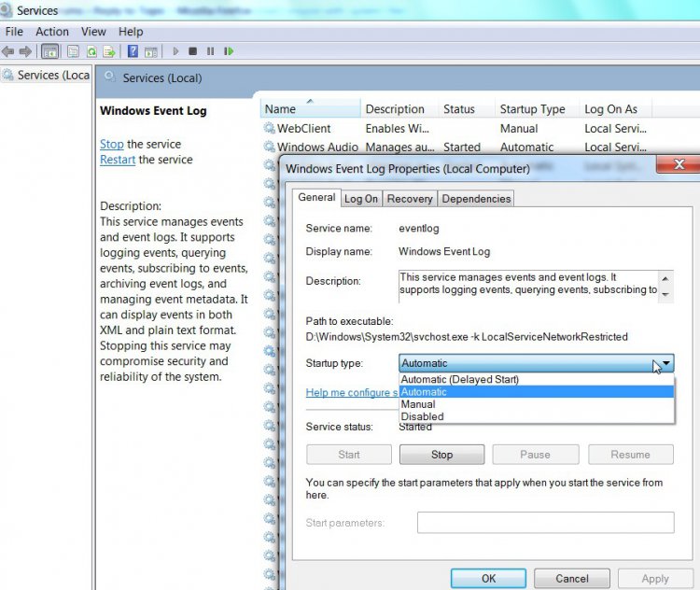Sort services by Name column header

[x=310, y=109]
